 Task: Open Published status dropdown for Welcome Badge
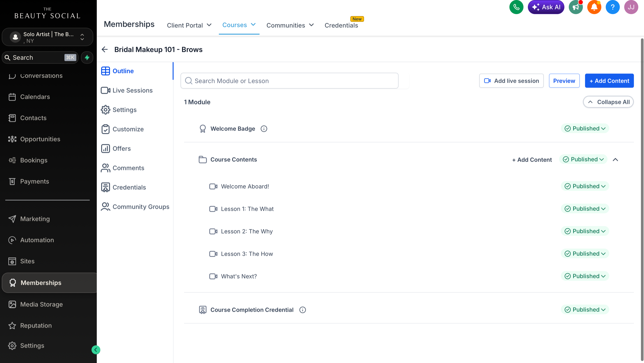585,129
